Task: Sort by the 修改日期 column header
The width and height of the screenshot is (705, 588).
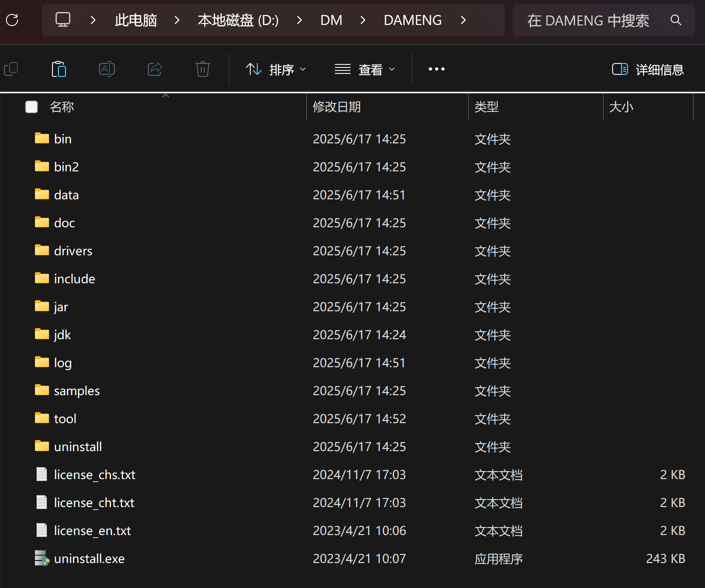Action: pos(337,107)
